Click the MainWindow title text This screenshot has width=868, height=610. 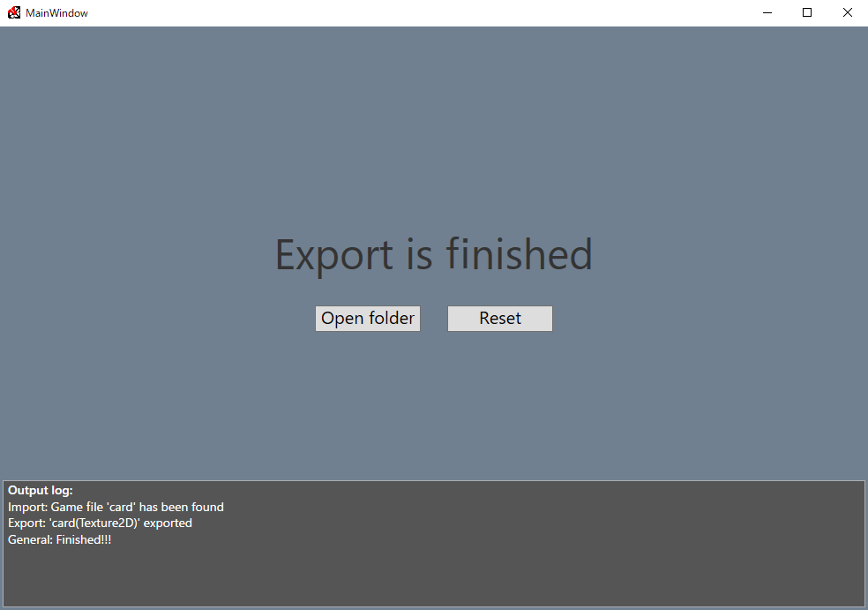[56, 12]
